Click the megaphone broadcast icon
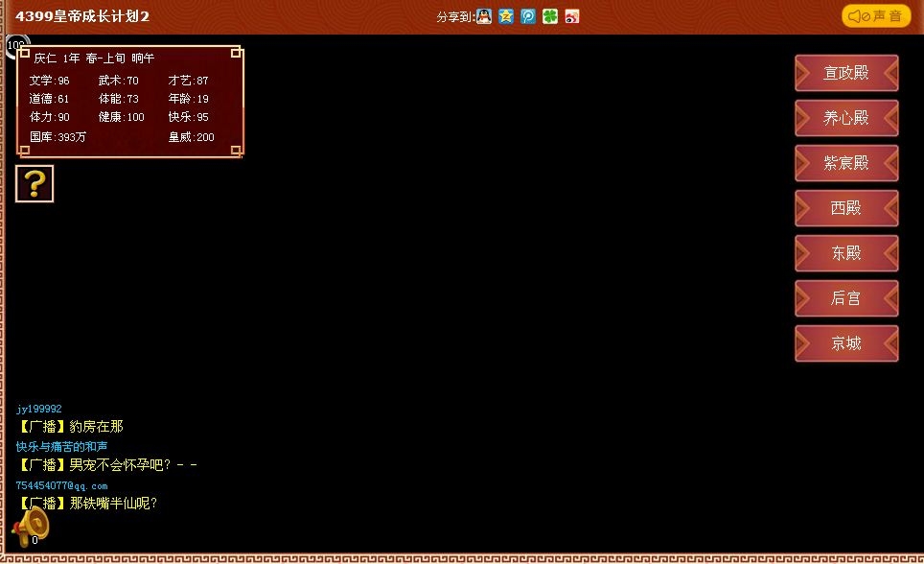This screenshot has height=564, width=924. click(30, 526)
